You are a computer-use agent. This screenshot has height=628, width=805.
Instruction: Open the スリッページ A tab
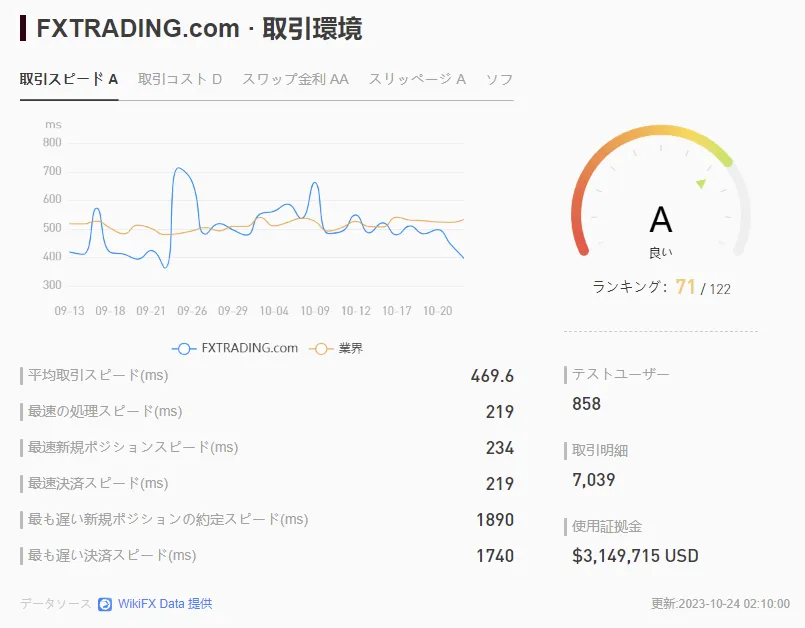[417, 80]
